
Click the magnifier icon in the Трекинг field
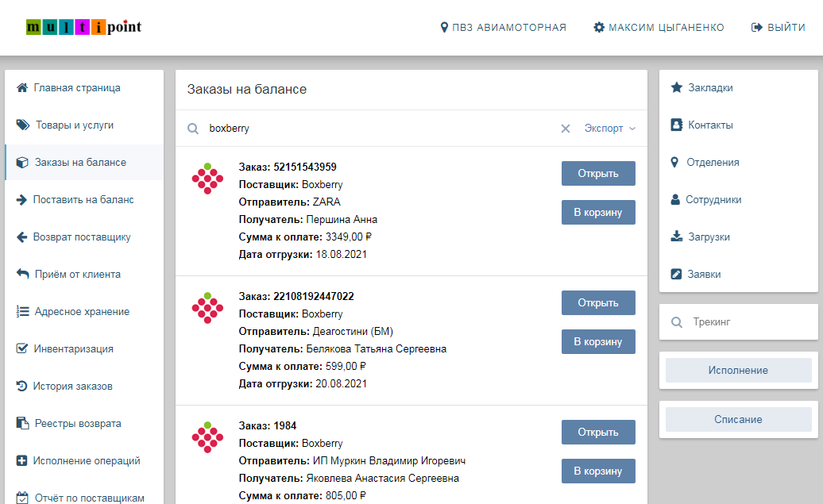(677, 322)
